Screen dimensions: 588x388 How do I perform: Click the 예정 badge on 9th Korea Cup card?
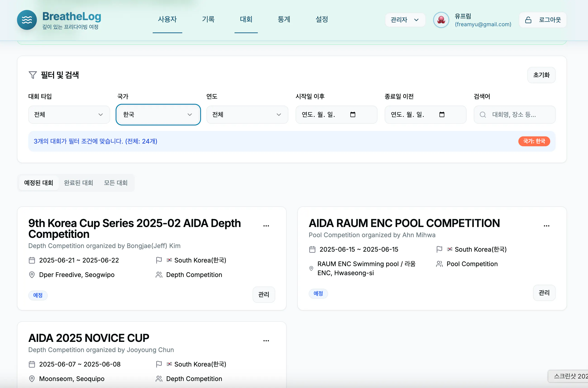tap(38, 295)
